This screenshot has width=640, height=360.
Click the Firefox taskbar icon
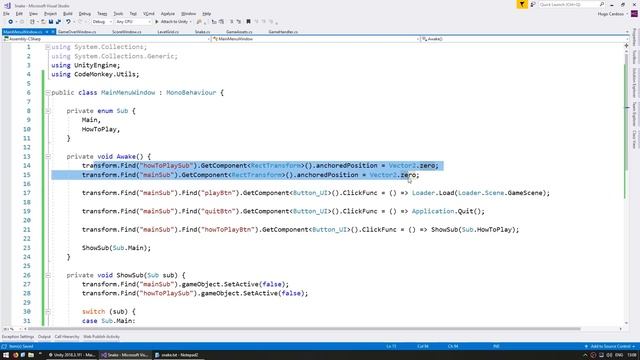tap(16, 355)
